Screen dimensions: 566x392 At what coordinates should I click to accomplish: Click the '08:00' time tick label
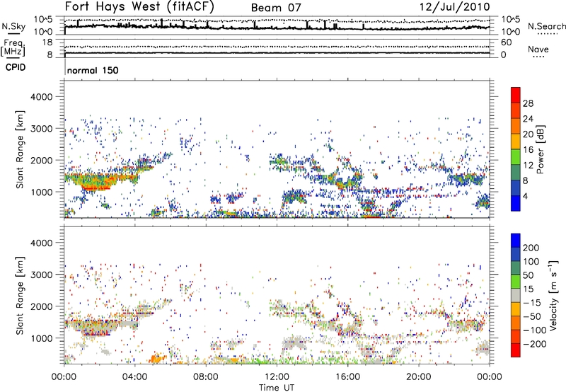click(x=206, y=377)
